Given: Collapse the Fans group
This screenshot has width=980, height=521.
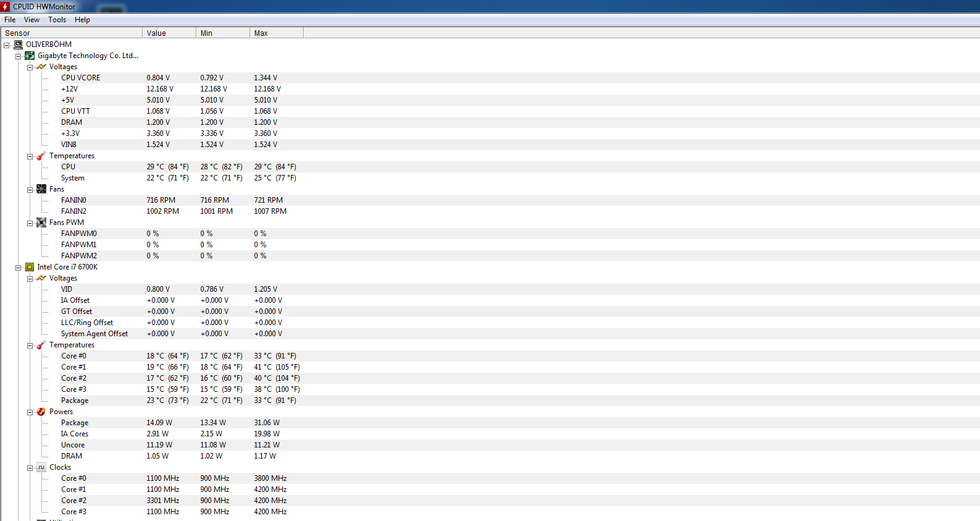Looking at the screenshot, I should [x=30, y=190].
